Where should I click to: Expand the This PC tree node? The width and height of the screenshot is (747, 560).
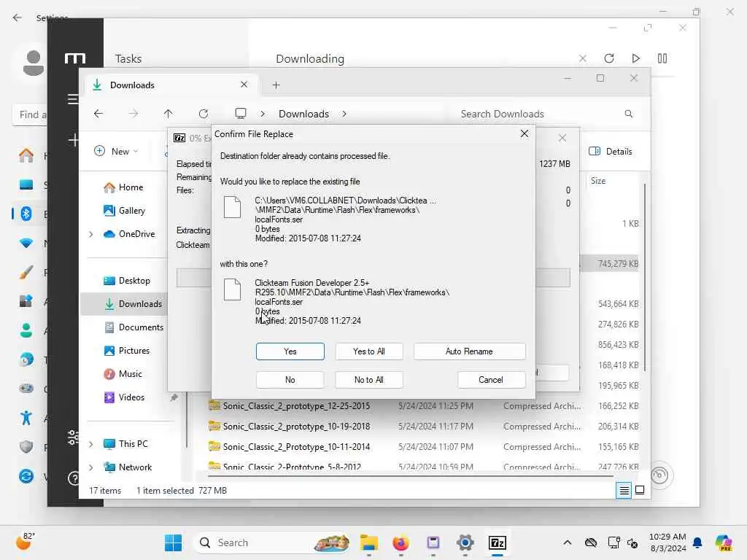(x=90, y=444)
